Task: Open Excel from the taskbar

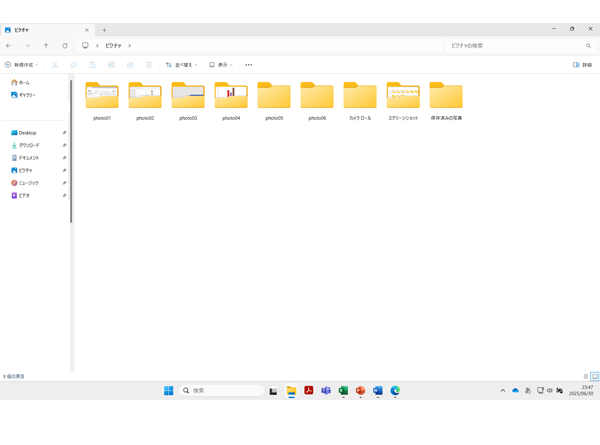Action: tap(343, 391)
